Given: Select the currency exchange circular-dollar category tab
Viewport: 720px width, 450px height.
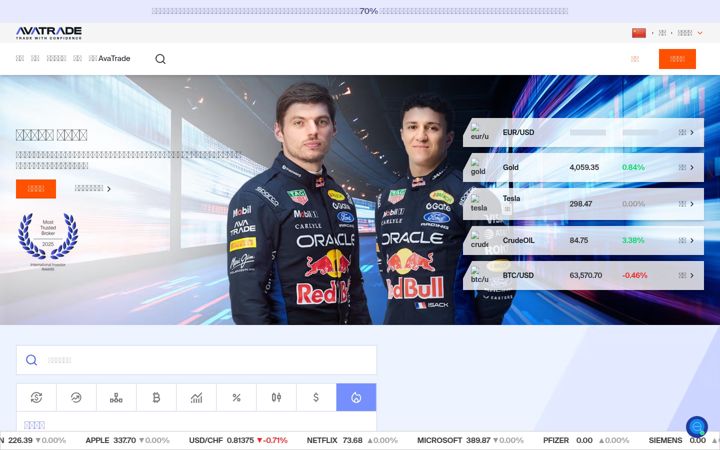Looking at the screenshot, I should point(36,397).
